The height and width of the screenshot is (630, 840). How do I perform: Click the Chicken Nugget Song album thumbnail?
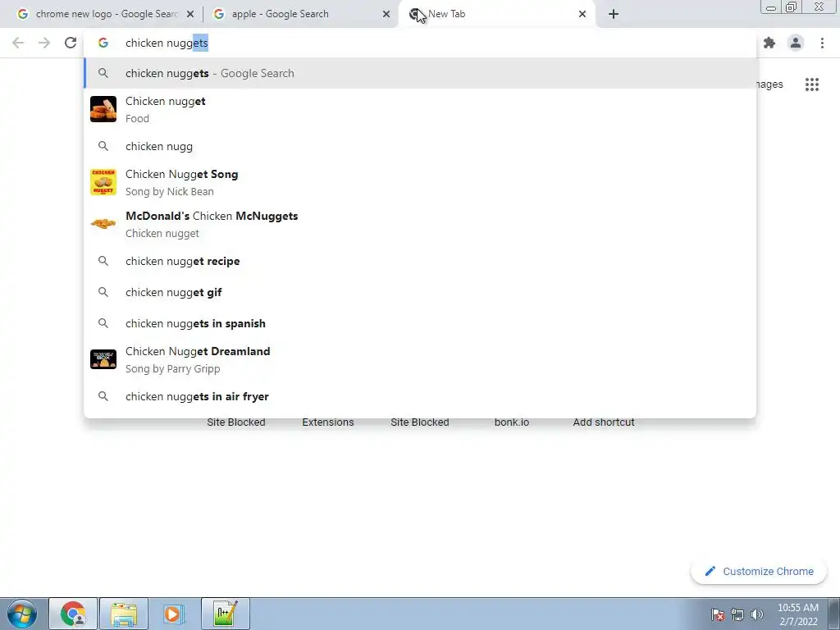point(103,182)
